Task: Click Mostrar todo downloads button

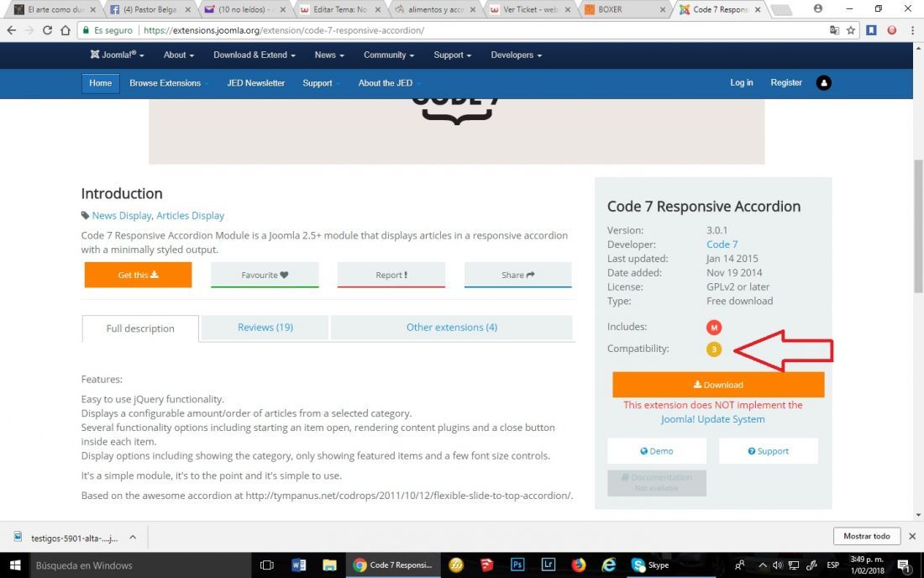Action: tap(866, 536)
